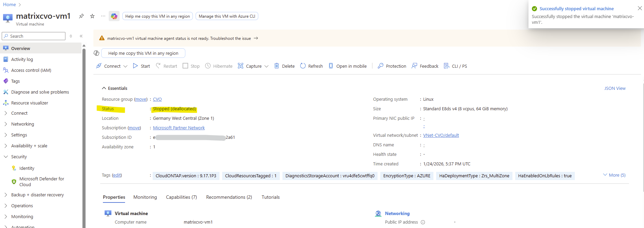This screenshot has width=644, height=228.
Task: Open the more options ellipsis in title
Action: [103, 16]
